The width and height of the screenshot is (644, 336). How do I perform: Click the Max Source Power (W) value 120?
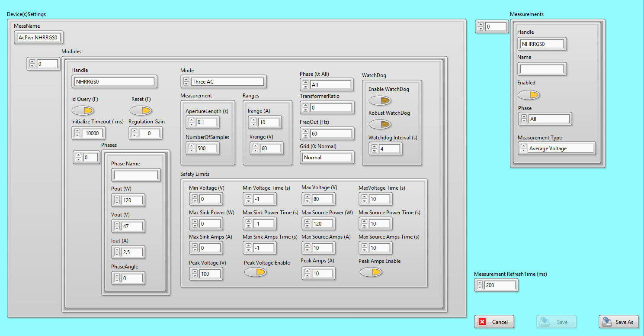click(322, 224)
